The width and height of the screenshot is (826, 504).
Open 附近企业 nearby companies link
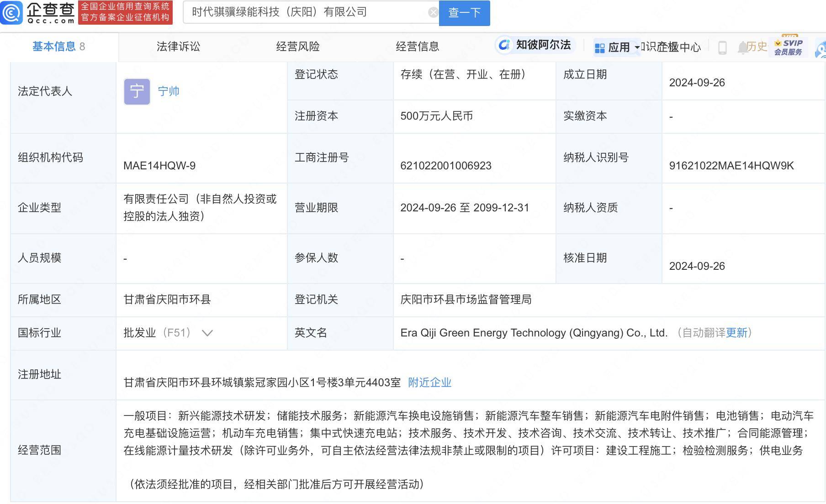tap(429, 383)
